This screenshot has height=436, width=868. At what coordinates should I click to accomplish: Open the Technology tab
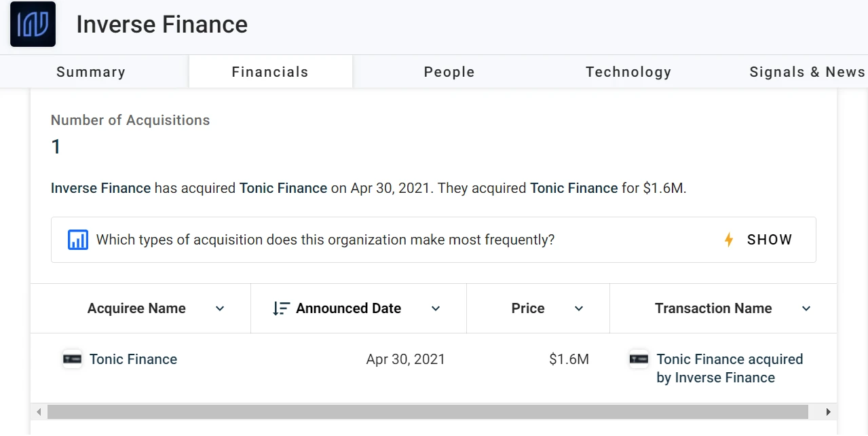pos(628,72)
